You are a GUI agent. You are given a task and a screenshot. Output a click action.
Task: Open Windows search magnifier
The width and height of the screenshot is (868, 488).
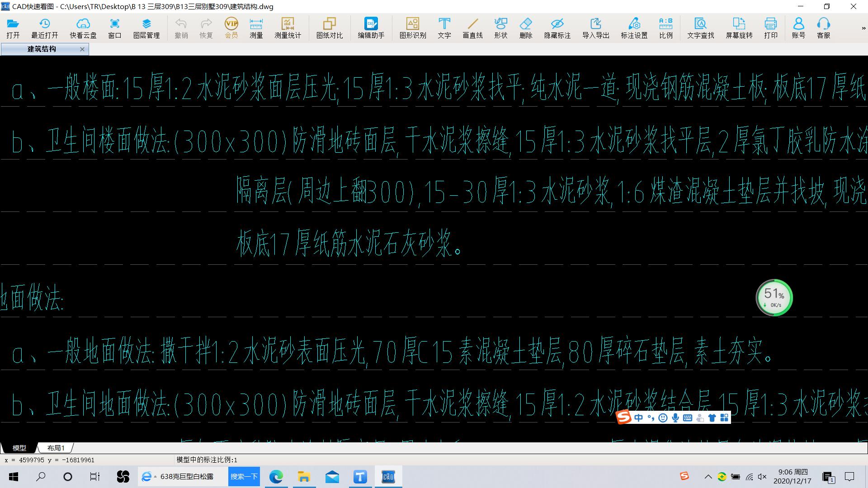pyautogui.click(x=41, y=477)
